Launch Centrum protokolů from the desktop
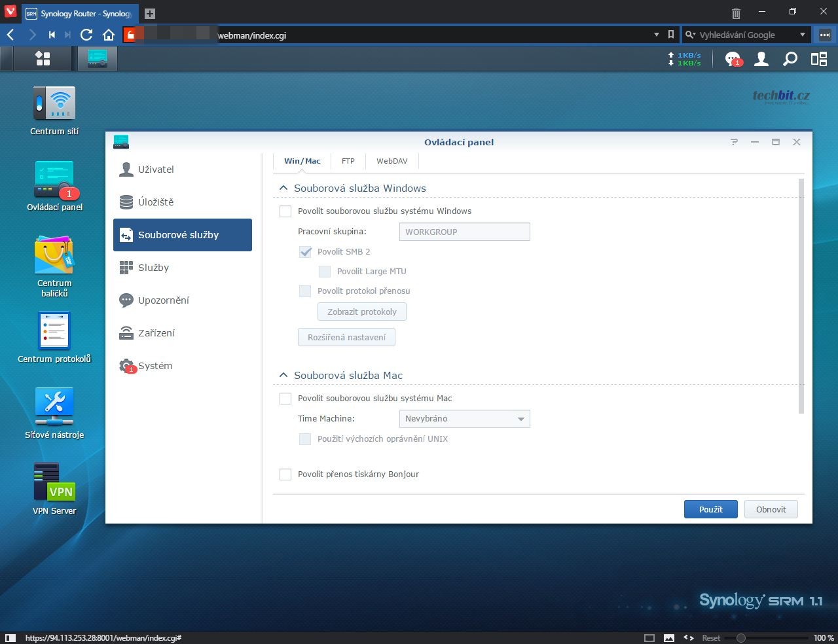 54,331
